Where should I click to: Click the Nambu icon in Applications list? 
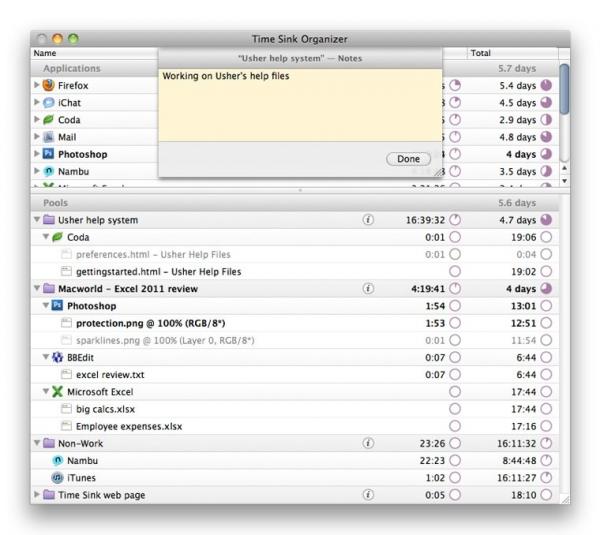click(49, 171)
